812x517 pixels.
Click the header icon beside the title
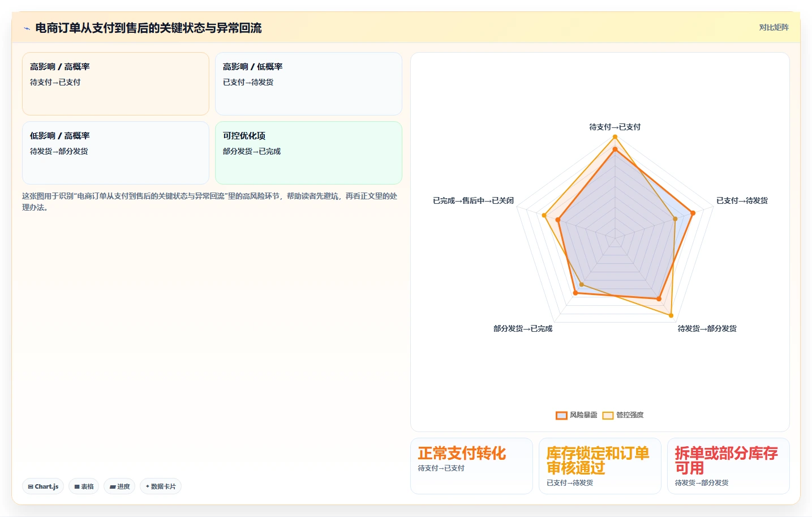(27, 28)
